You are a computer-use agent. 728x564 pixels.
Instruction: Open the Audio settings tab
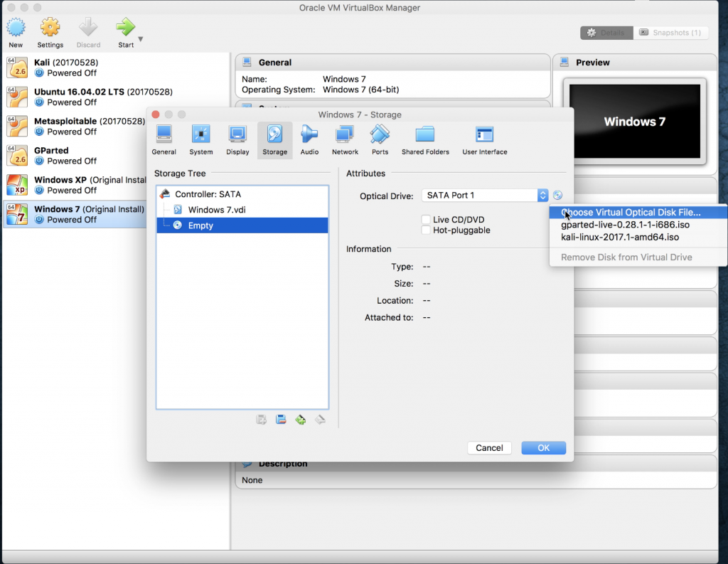point(309,140)
